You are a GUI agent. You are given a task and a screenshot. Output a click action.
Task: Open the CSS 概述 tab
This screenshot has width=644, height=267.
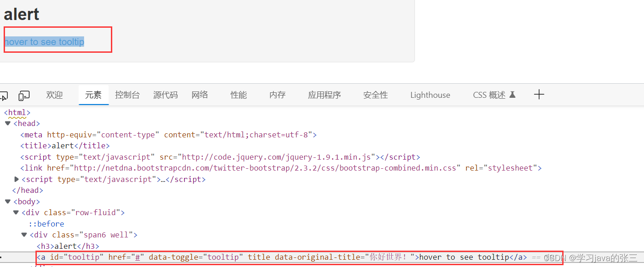(494, 95)
